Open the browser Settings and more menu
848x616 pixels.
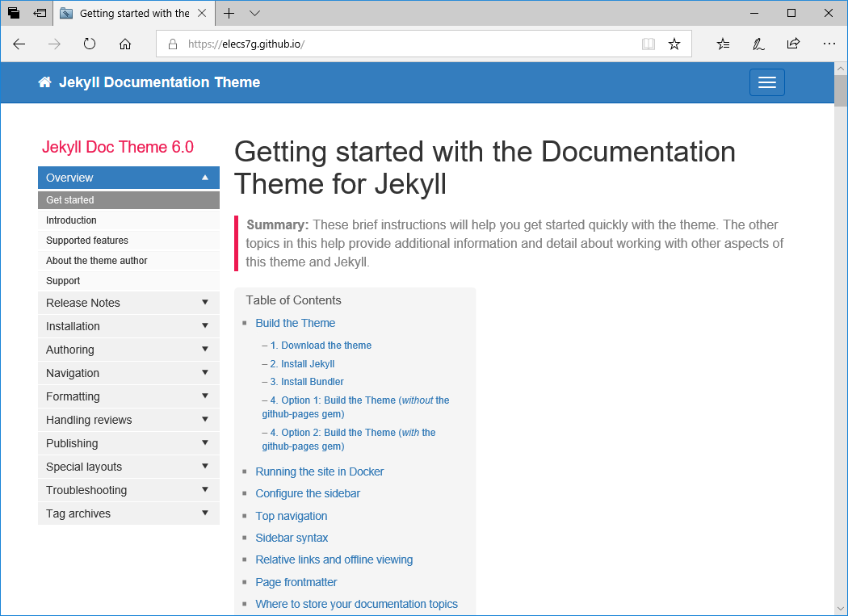click(x=829, y=44)
